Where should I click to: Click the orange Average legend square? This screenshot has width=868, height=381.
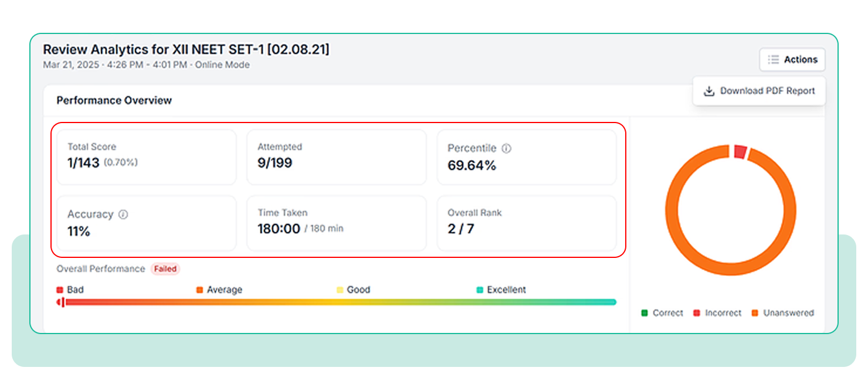pos(199,290)
